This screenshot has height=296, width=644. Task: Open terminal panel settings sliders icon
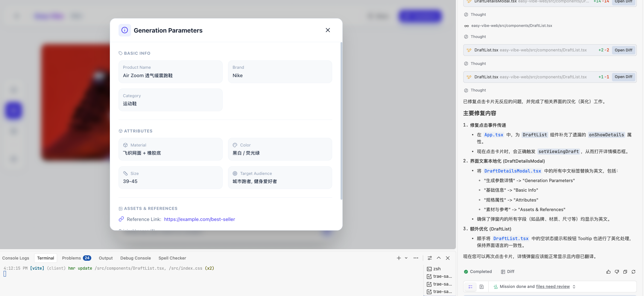point(430,258)
